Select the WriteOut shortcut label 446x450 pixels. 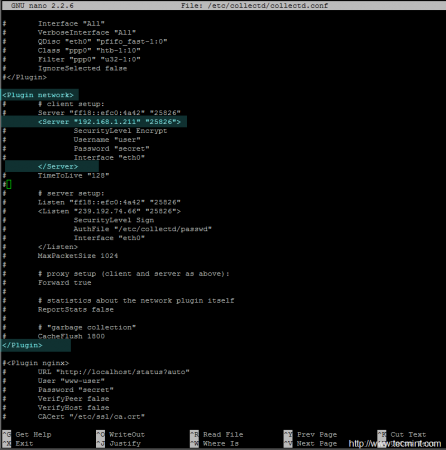point(127,434)
